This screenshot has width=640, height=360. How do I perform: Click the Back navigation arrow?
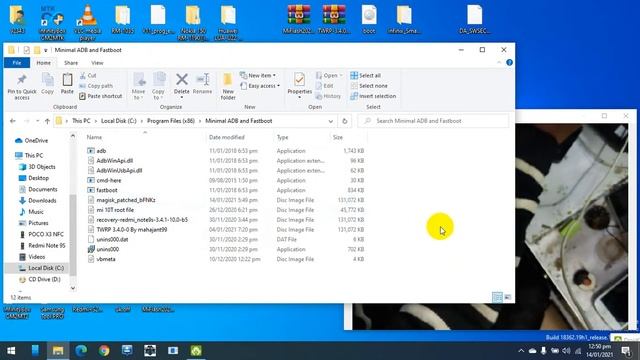(13, 121)
